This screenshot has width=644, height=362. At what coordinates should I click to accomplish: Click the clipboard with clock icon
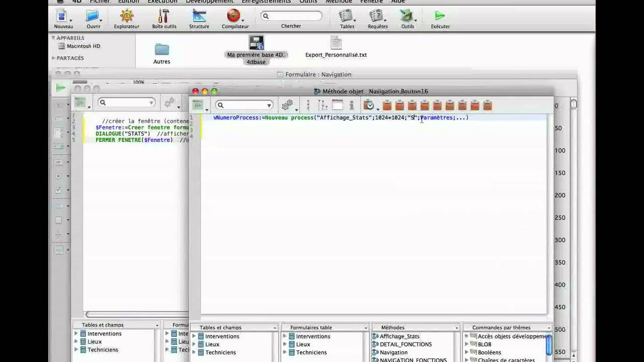pyautogui.click(x=369, y=105)
